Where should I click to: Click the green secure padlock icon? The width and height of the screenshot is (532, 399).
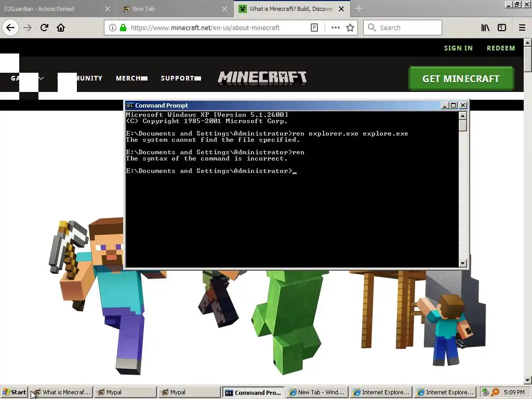[123, 28]
